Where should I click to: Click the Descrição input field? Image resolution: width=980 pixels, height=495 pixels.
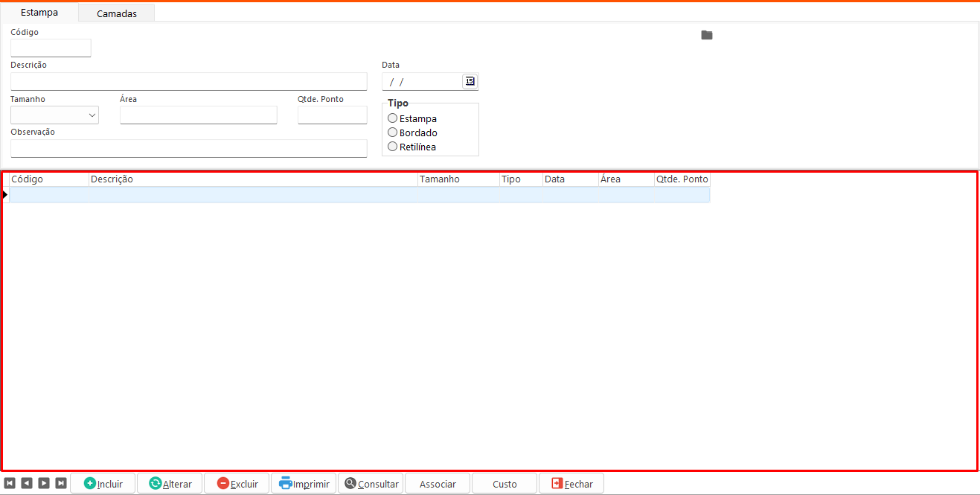(188, 81)
